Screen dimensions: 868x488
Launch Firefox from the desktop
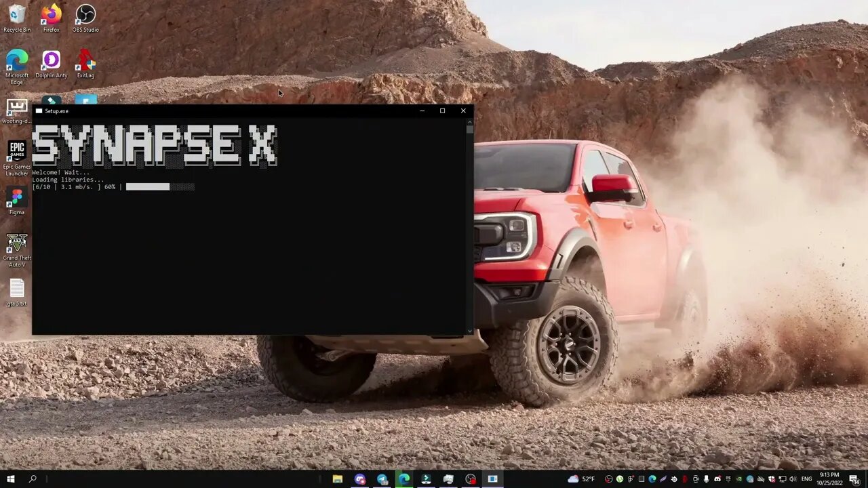51,18
